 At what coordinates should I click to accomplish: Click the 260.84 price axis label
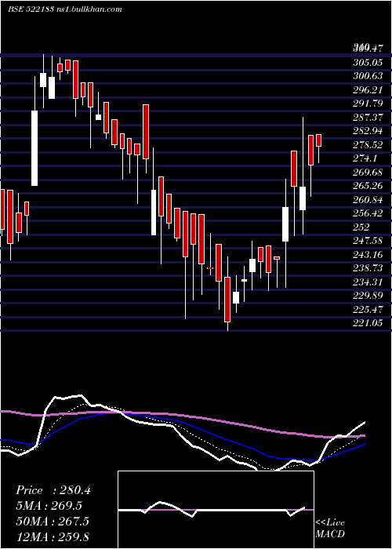[x=367, y=200]
